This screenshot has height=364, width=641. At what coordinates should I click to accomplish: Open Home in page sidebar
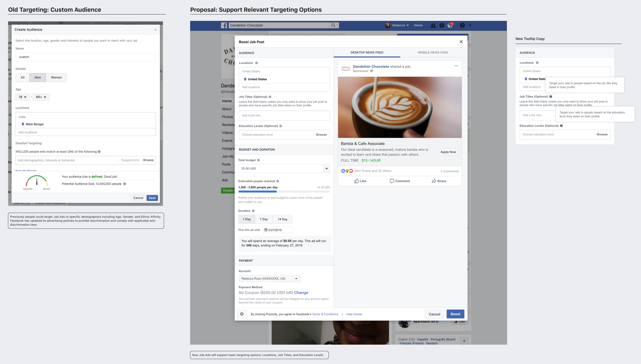click(227, 101)
